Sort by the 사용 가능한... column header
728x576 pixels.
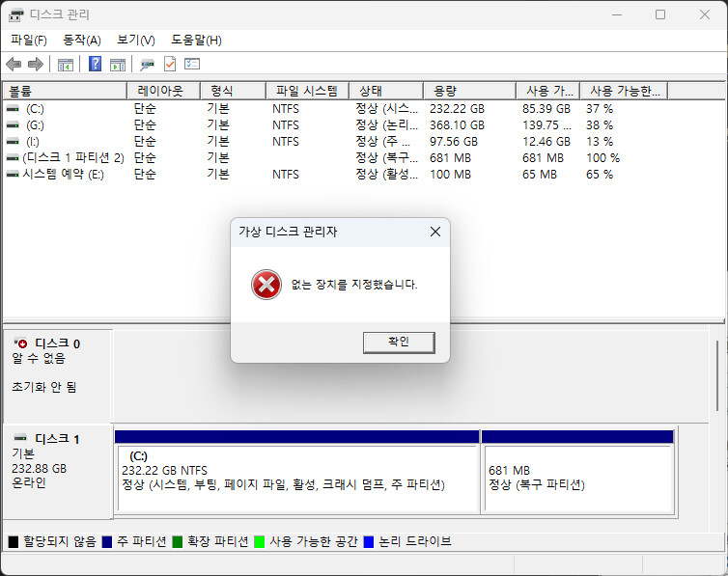tap(625, 91)
